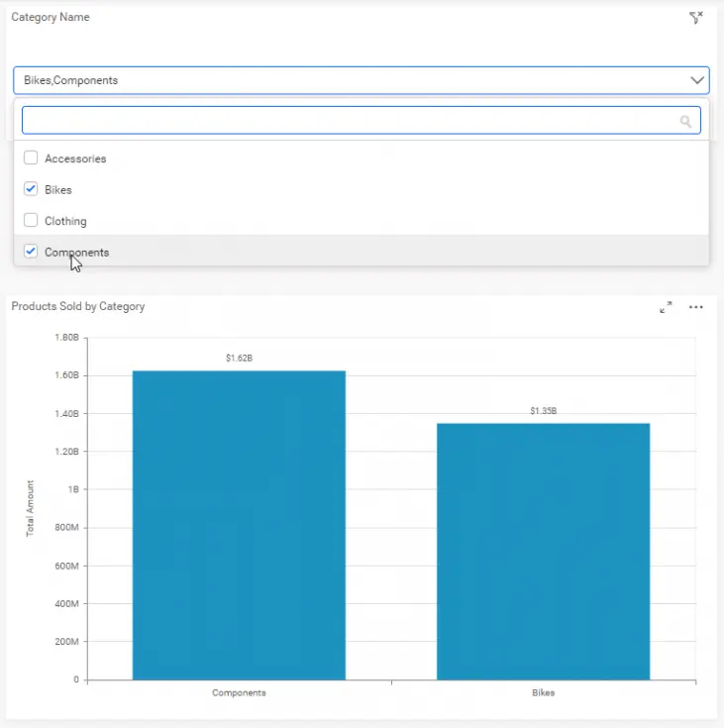Uncheck the Components checkbox
This screenshot has width=724, height=728.
(x=31, y=252)
